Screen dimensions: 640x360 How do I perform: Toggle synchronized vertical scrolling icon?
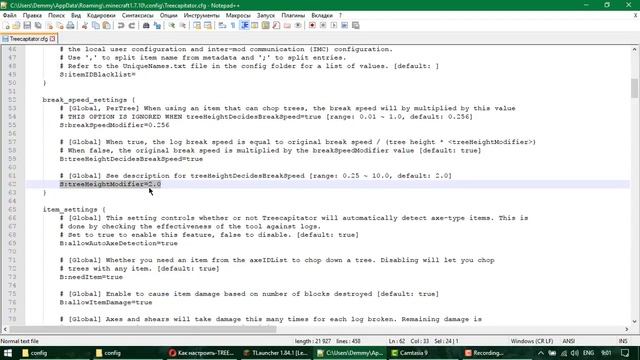(x=197, y=25)
